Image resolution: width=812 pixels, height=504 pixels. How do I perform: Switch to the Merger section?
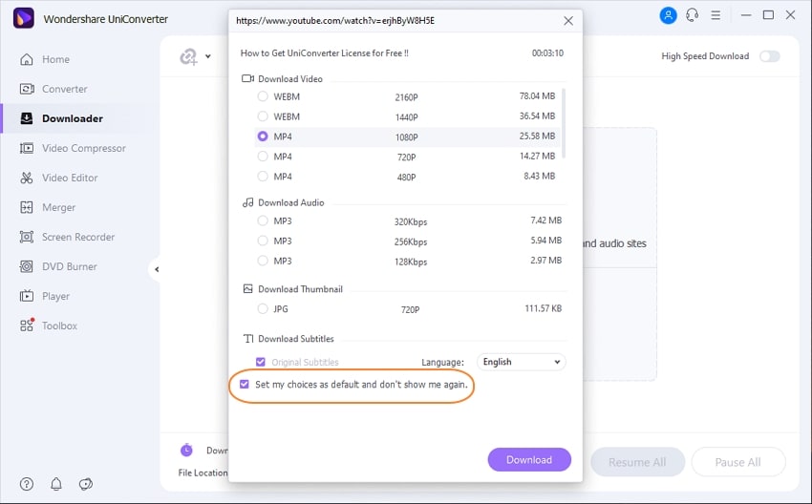[x=58, y=207]
